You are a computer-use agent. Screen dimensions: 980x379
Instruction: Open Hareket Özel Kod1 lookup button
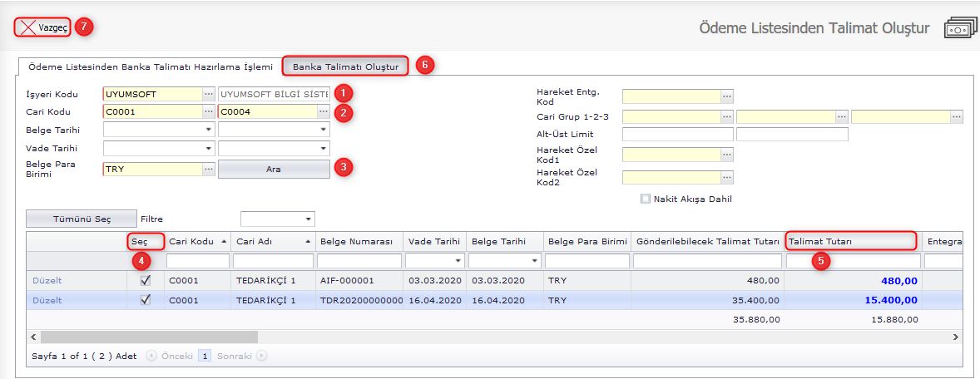point(727,155)
